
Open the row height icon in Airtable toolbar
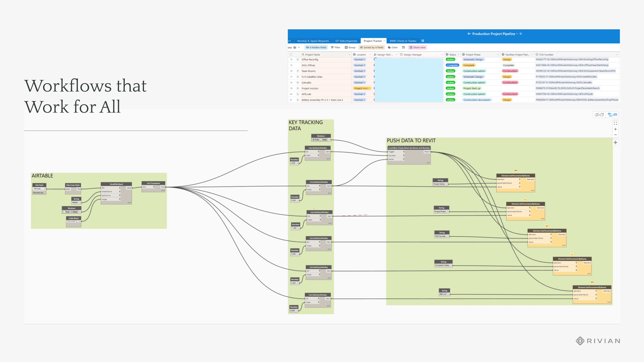click(403, 47)
